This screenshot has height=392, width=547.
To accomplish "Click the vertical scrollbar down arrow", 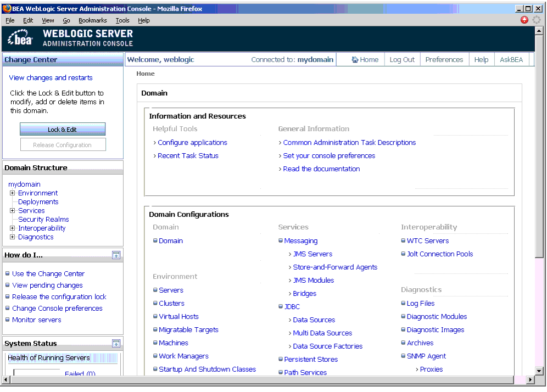I will [x=539, y=371].
